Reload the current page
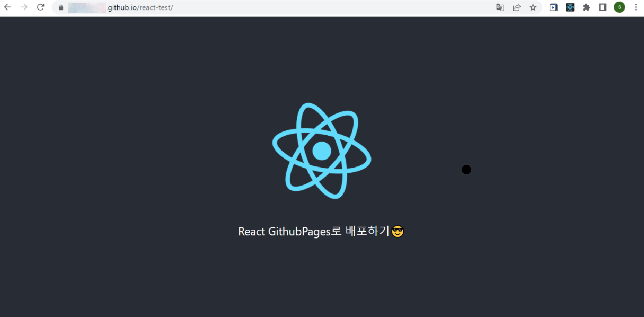This screenshot has height=317, width=644. (40, 7)
